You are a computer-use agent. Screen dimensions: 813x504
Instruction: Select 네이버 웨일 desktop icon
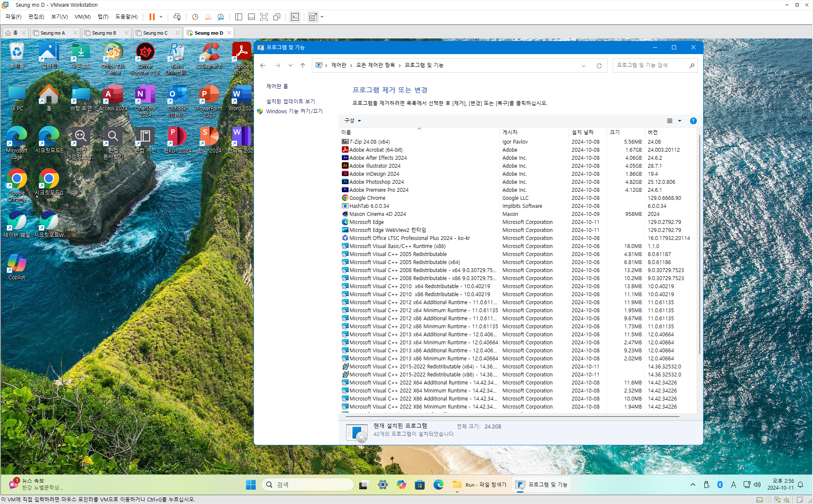17,224
